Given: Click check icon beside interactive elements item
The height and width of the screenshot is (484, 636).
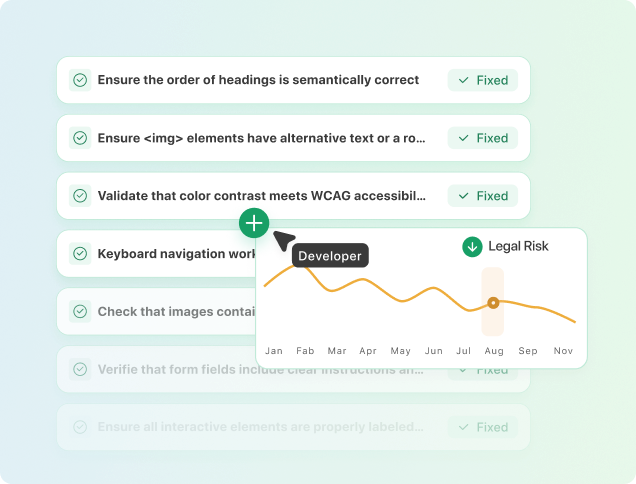Looking at the screenshot, I should 80,427.
